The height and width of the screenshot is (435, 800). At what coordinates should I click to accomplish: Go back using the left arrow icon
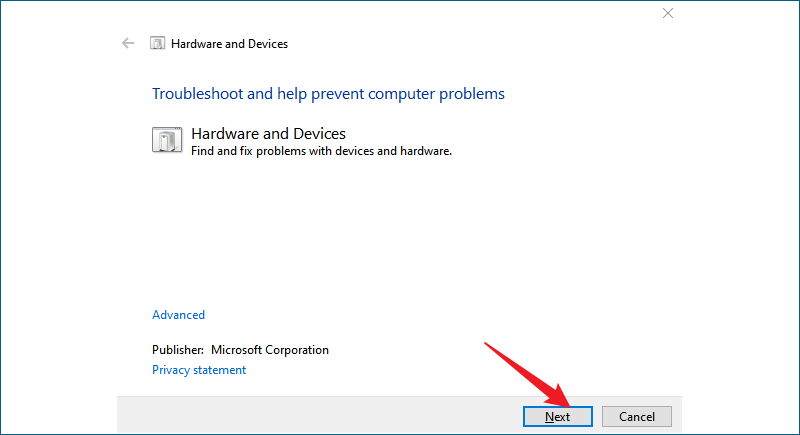(x=128, y=43)
